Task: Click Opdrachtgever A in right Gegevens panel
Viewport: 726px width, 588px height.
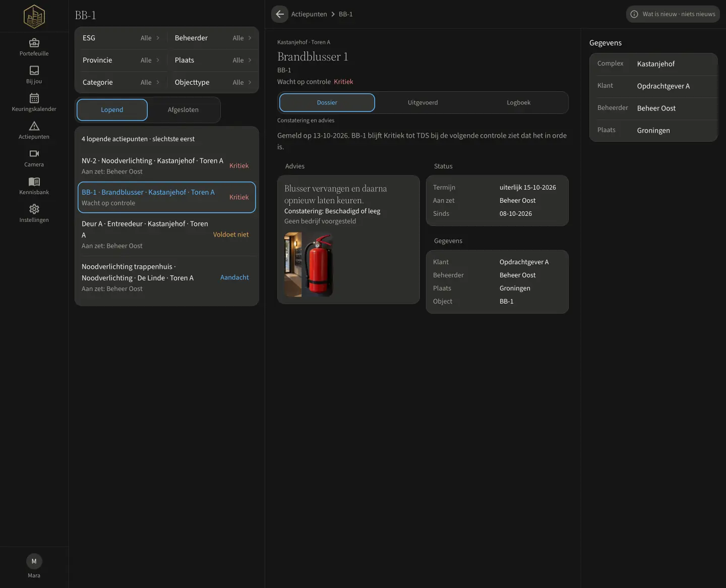Action: click(663, 86)
